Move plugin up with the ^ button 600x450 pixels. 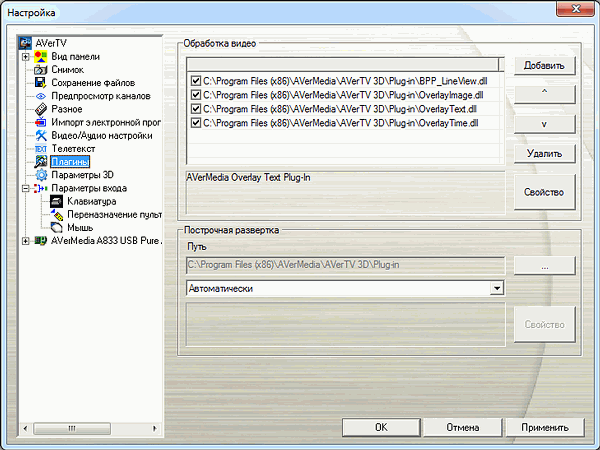coord(544,94)
